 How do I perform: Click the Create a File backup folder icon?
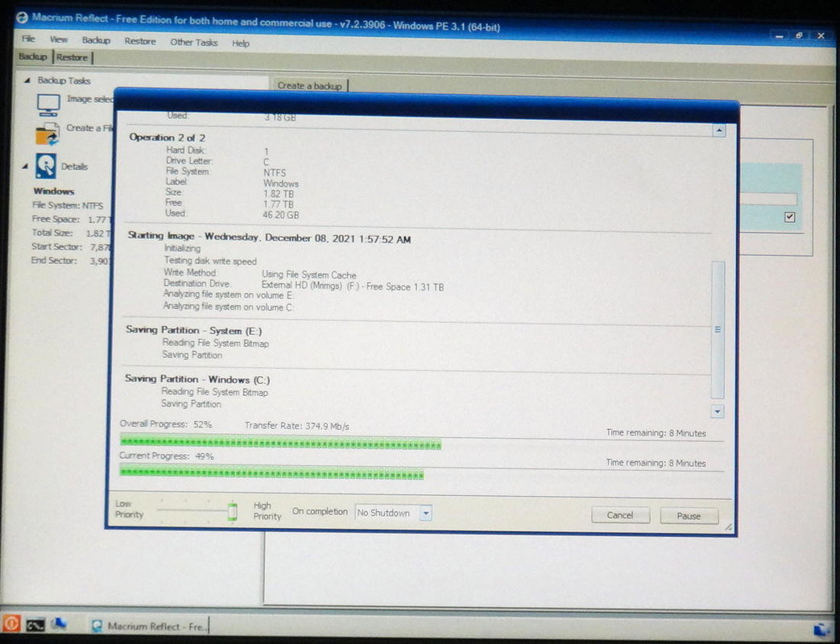48,134
